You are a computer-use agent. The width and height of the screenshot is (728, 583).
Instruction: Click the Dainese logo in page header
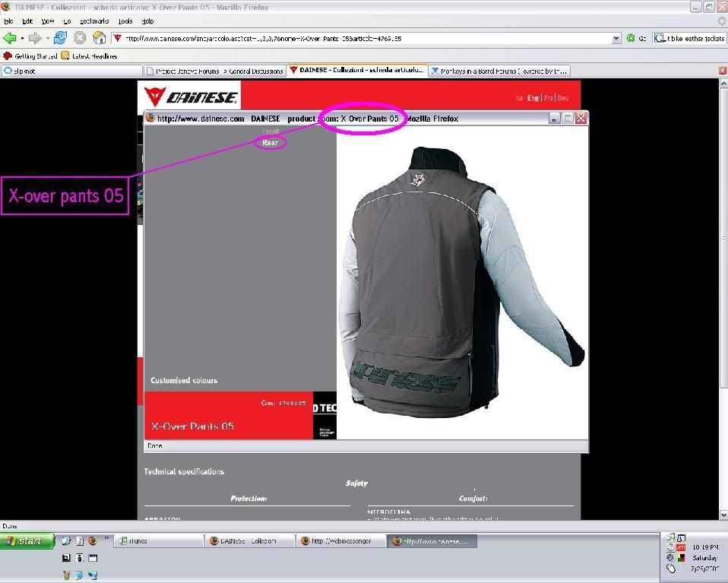(190, 97)
